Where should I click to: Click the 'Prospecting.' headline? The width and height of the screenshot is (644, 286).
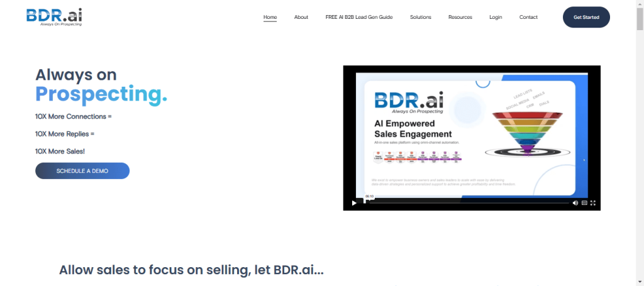pos(101,94)
